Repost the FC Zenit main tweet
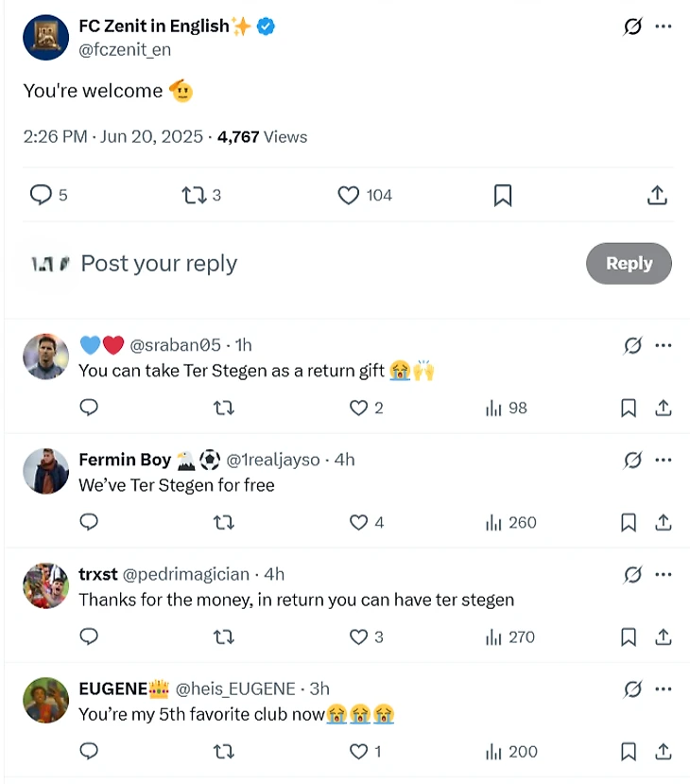The image size is (690, 784). point(193,195)
